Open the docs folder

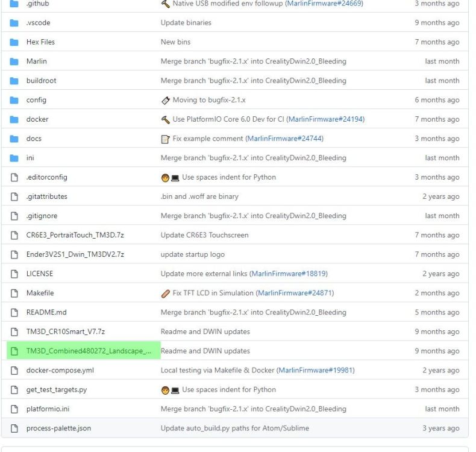tap(34, 139)
